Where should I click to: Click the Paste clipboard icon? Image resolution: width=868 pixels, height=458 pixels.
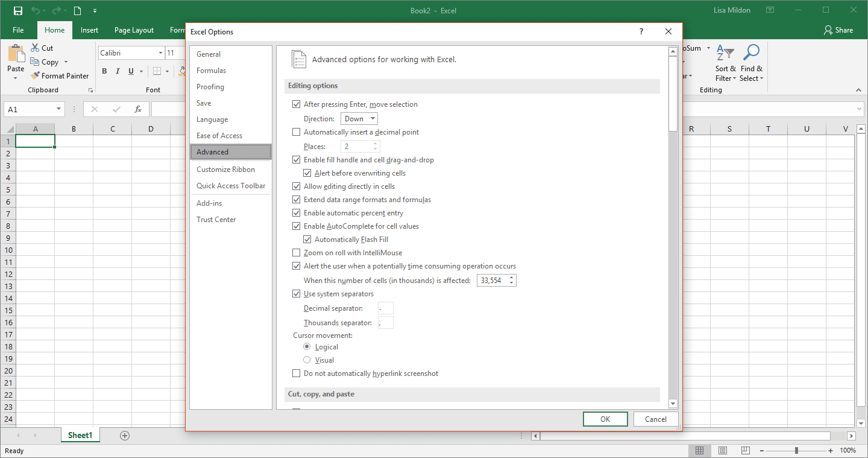tap(16, 53)
